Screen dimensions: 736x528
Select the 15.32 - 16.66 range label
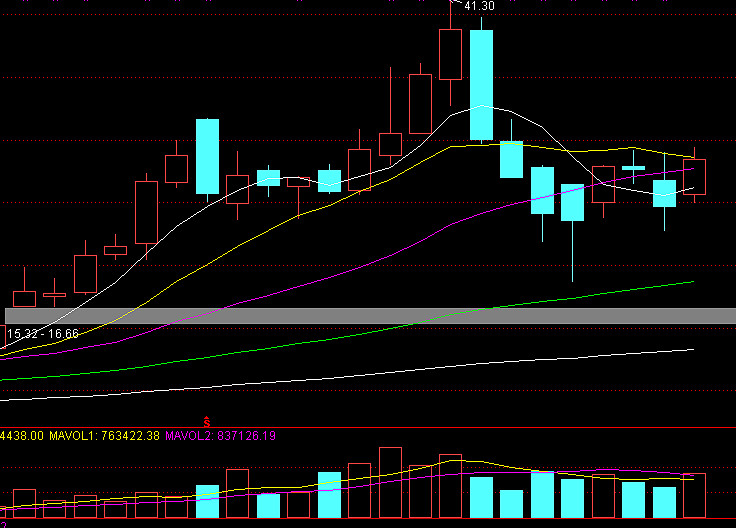pyautogui.click(x=42, y=333)
